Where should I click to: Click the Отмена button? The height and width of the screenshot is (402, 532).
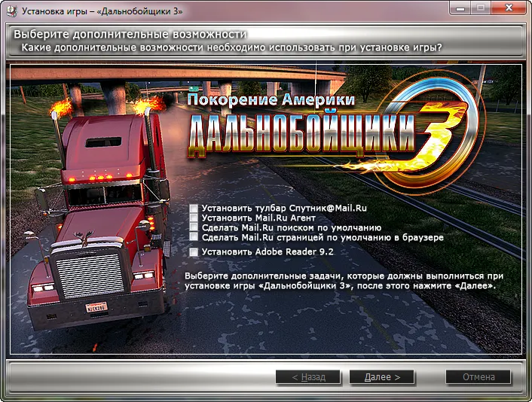coord(478,376)
